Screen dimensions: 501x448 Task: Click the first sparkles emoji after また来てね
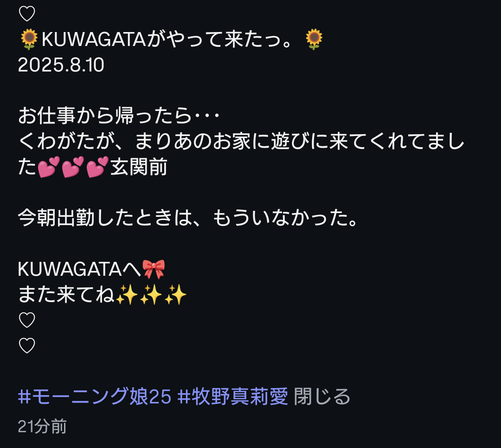pyautogui.click(x=127, y=294)
